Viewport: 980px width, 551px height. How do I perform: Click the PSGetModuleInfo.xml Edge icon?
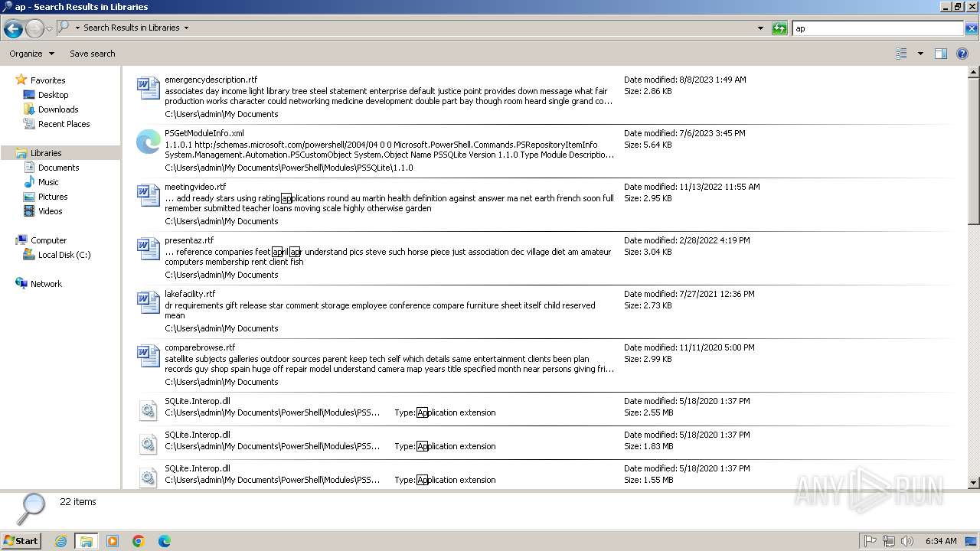(148, 142)
